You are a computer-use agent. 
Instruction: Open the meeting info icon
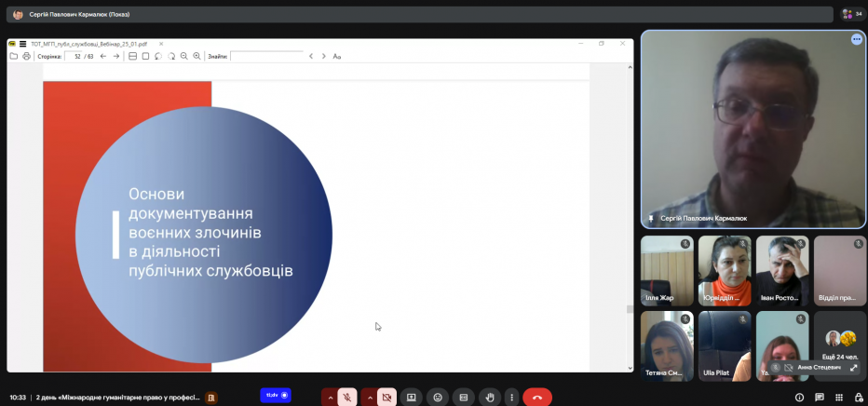799,397
